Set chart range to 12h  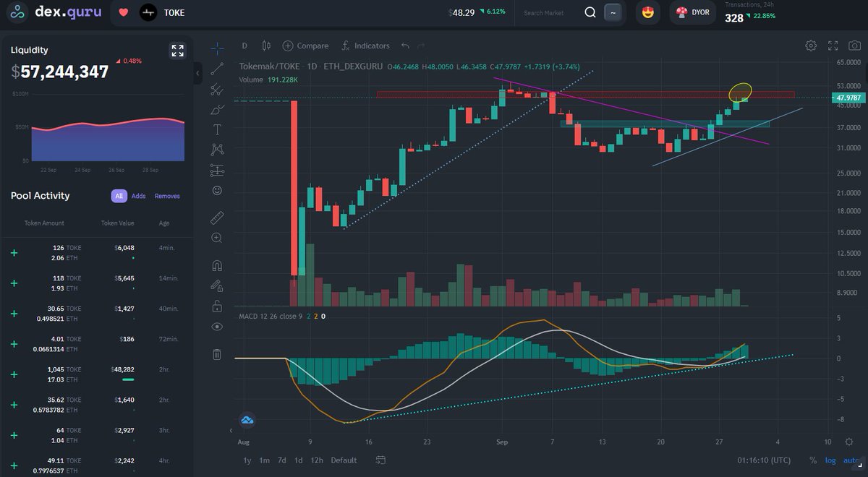pos(317,460)
